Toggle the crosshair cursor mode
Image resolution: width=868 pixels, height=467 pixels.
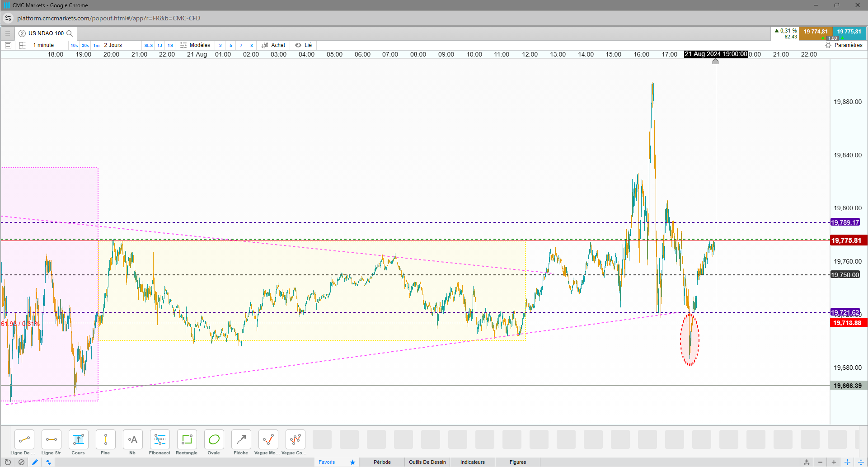pos(847,462)
